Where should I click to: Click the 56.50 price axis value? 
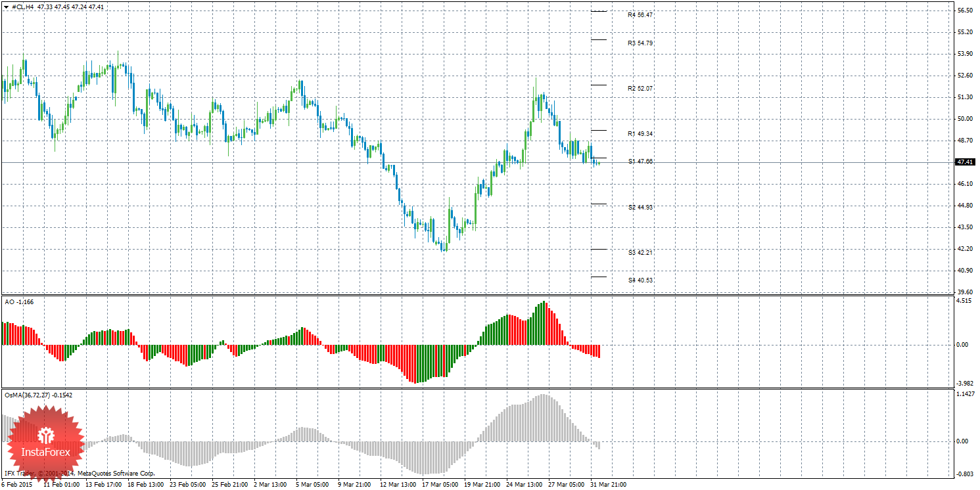point(965,11)
